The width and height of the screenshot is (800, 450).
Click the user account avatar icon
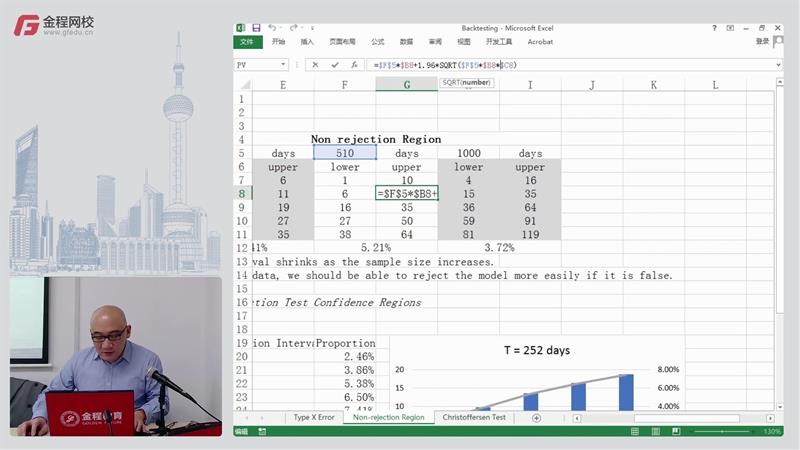point(779,41)
